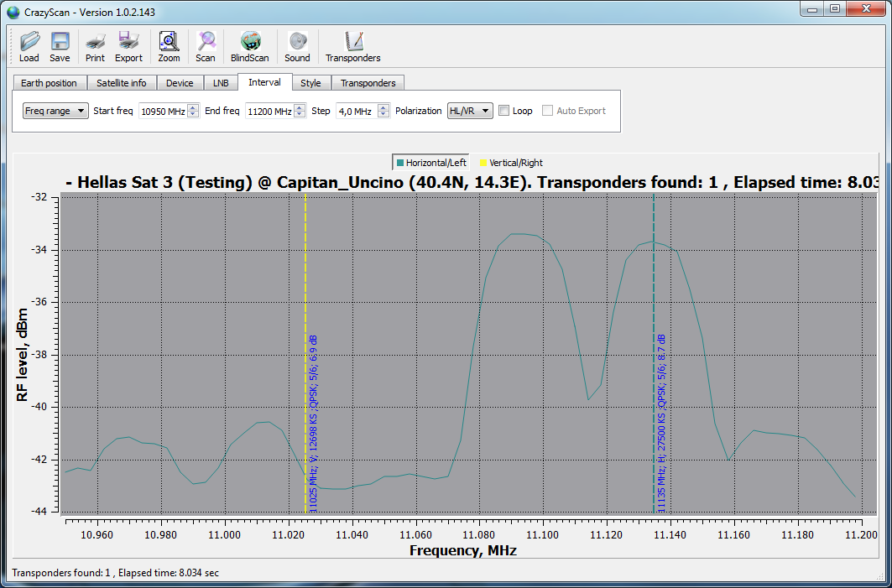Click the Frequency, MHz axis title

pyautogui.click(x=462, y=550)
